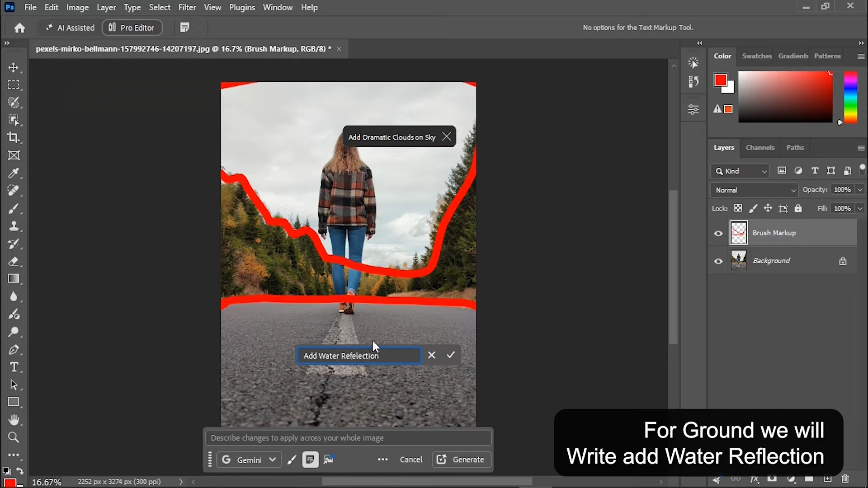Screen dimensions: 868x488
Task: Expand the Fill value dropdown
Action: (x=860, y=208)
